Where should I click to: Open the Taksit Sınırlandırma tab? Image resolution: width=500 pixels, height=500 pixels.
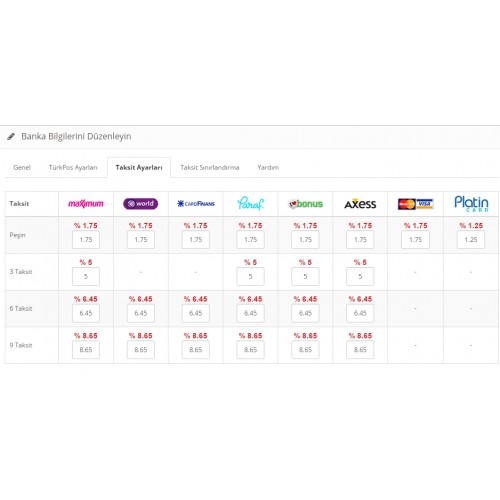(x=210, y=167)
